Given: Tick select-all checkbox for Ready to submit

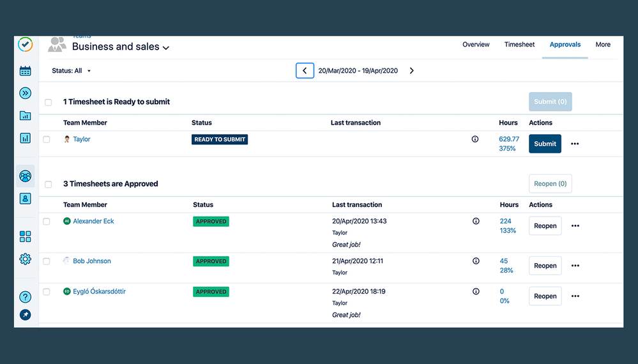Looking at the screenshot, I should click(49, 102).
